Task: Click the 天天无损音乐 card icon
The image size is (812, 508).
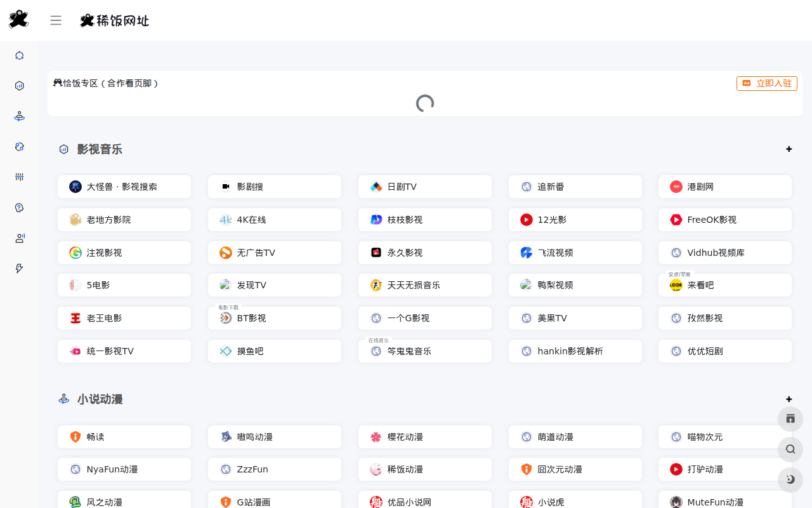Action: (x=376, y=285)
